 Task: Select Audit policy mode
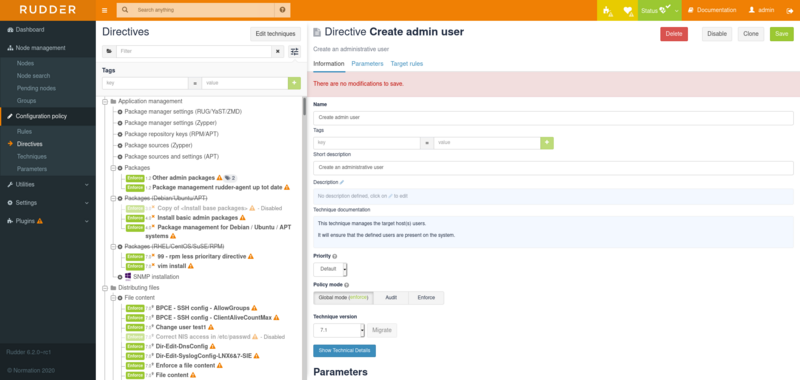point(391,298)
